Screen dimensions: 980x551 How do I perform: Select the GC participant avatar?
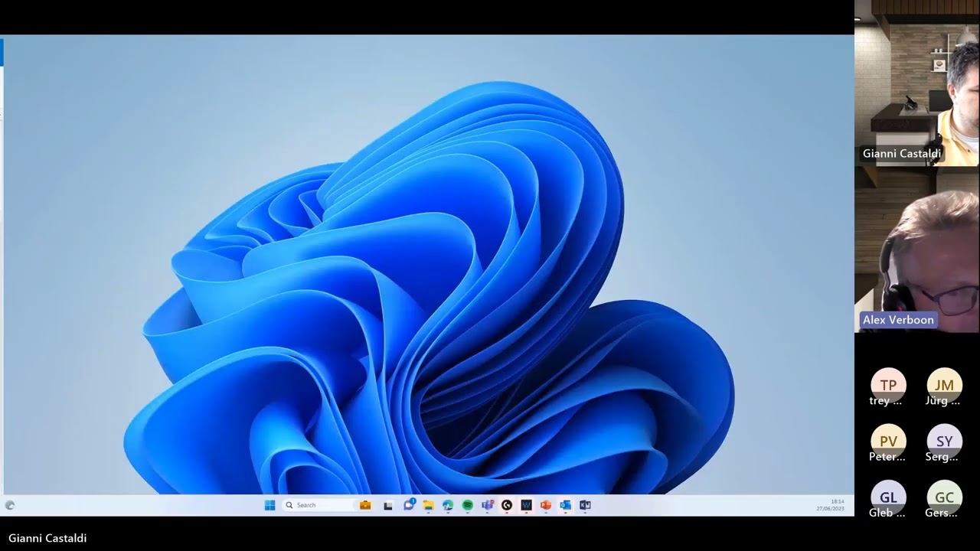[x=945, y=497]
